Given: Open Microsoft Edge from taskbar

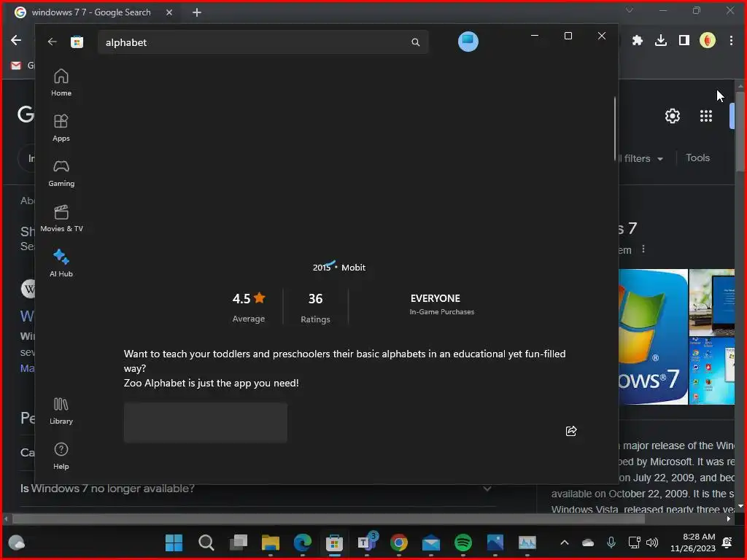Looking at the screenshot, I should click(x=303, y=542).
